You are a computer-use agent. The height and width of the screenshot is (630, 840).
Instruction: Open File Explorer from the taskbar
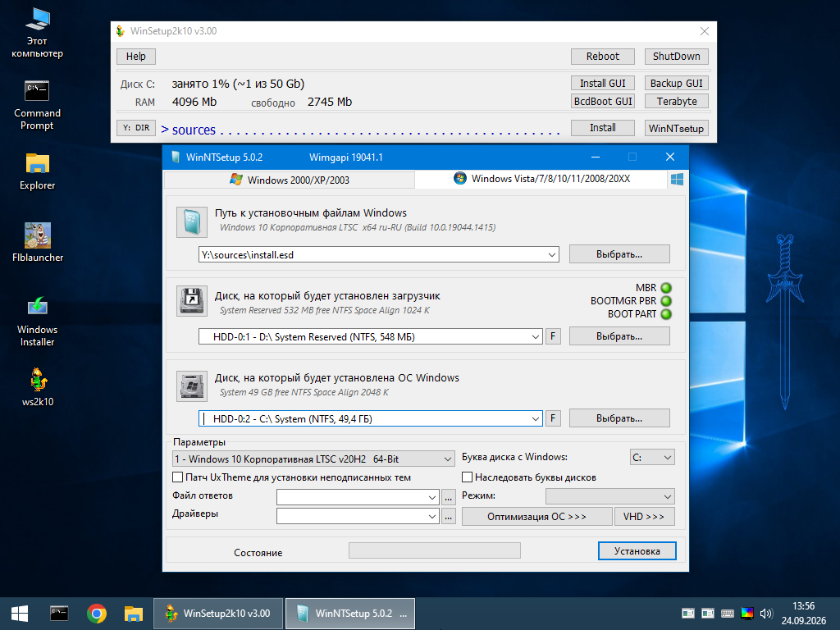pyautogui.click(x=134, y=614)
